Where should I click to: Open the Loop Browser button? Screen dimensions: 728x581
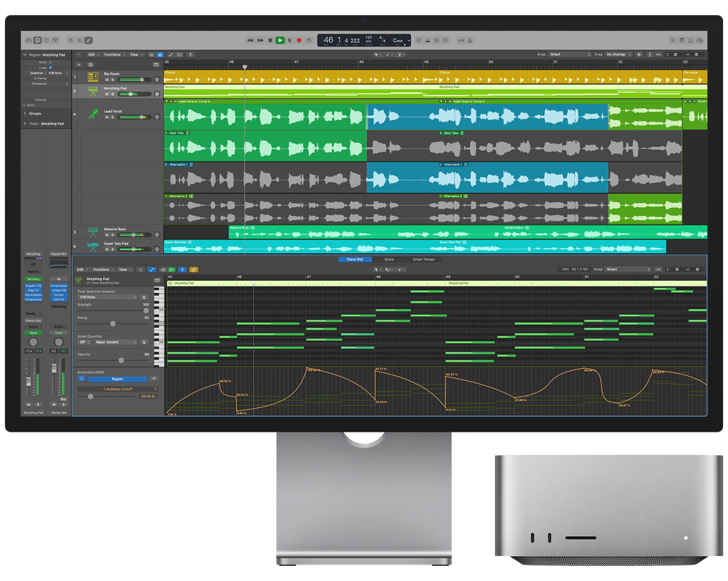click(x=691, y=40)
